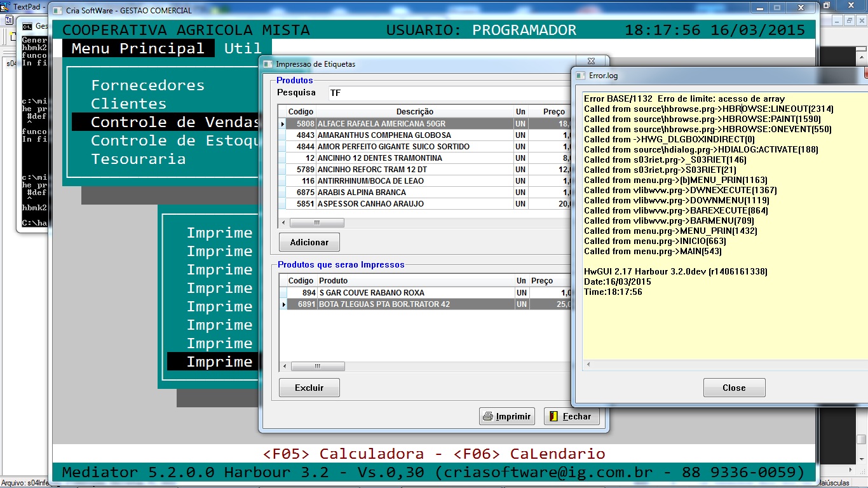Select Fornecedores in the main menu
The width and height of the screenshot is (868, 488).
point(147,85)
